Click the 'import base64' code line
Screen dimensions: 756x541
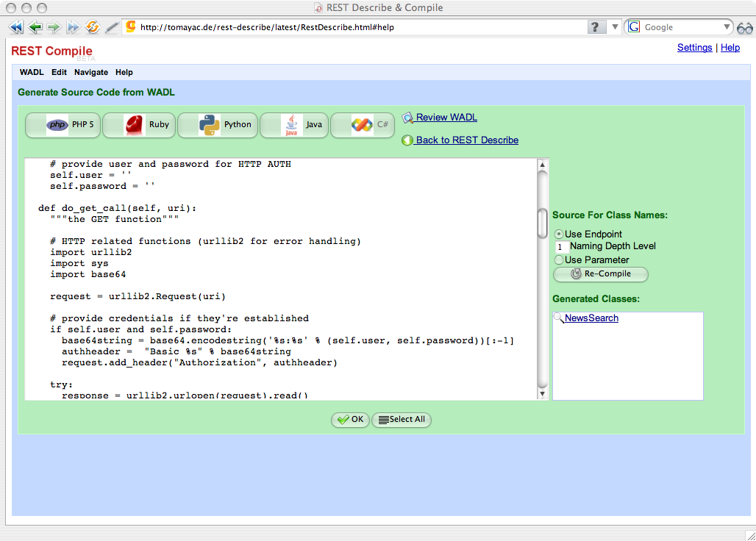[88, 274]
